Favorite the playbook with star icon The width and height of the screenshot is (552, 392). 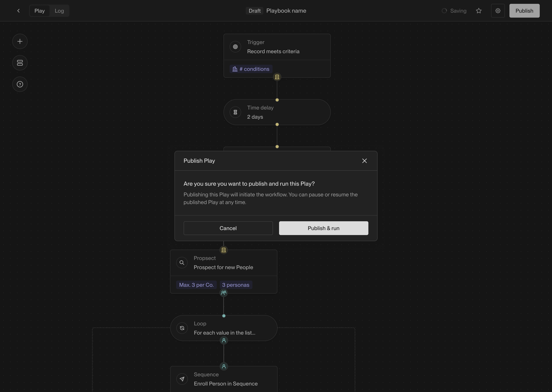click(x=479, y=11)
